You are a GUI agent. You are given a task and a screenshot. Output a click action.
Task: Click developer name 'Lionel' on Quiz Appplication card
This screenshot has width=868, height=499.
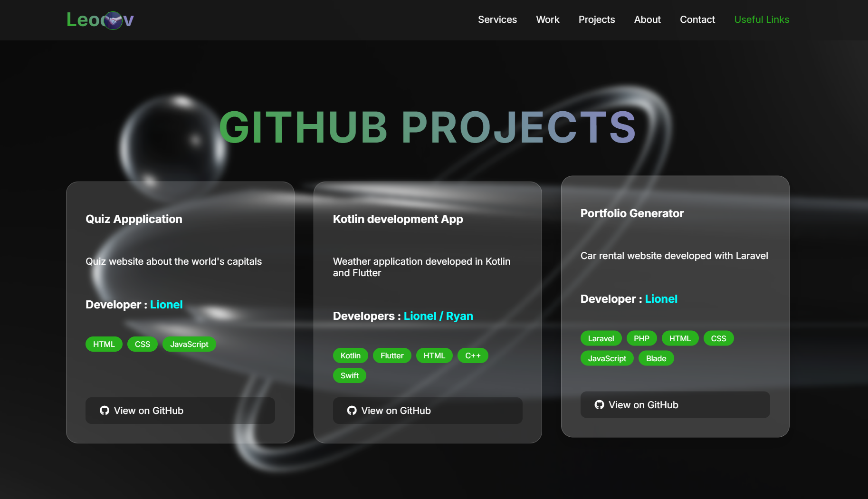166,305
